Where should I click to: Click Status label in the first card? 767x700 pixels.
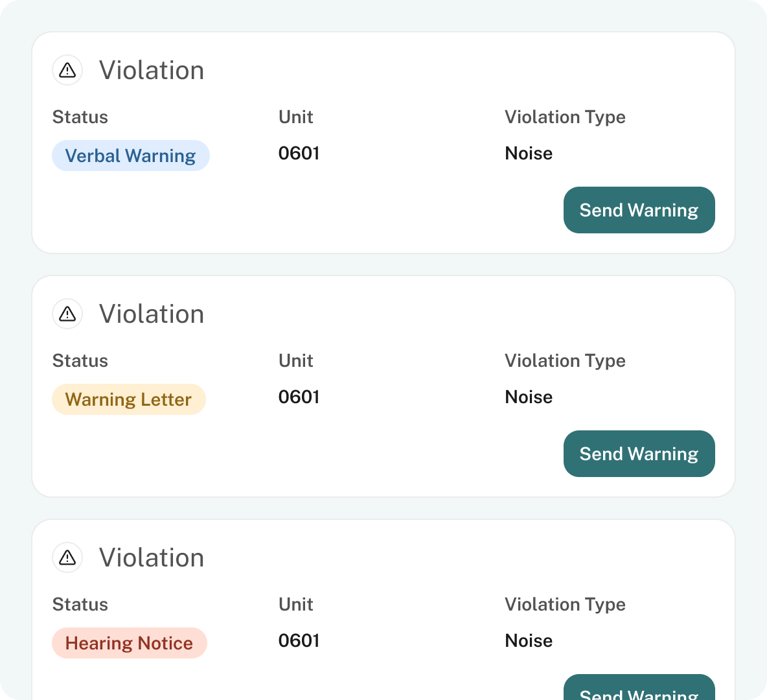click(80, 117)
